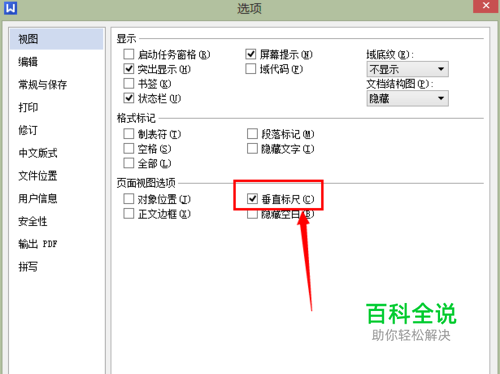Open the 编辑 options category
Screen dimensions: 500x374
28,62
